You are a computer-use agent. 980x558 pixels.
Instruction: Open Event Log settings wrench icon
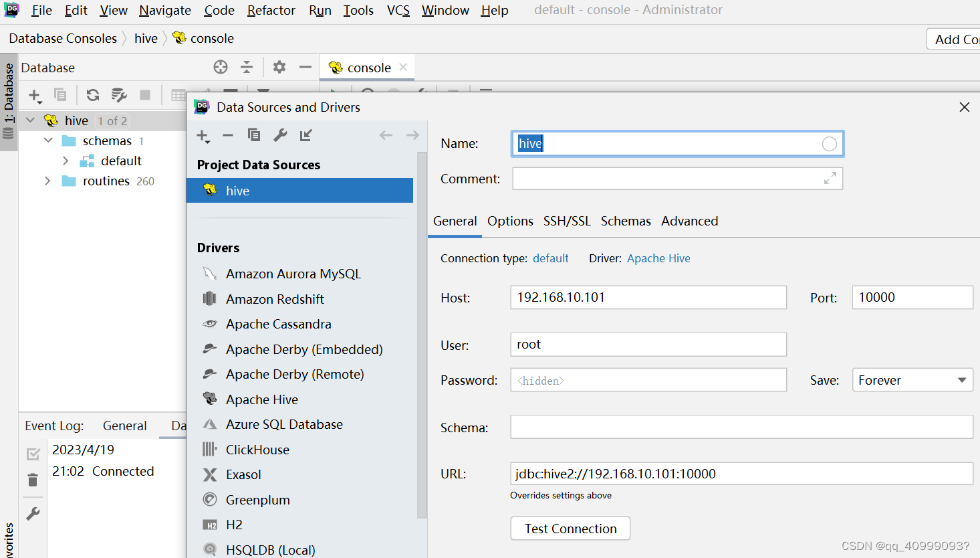point(33,514)
